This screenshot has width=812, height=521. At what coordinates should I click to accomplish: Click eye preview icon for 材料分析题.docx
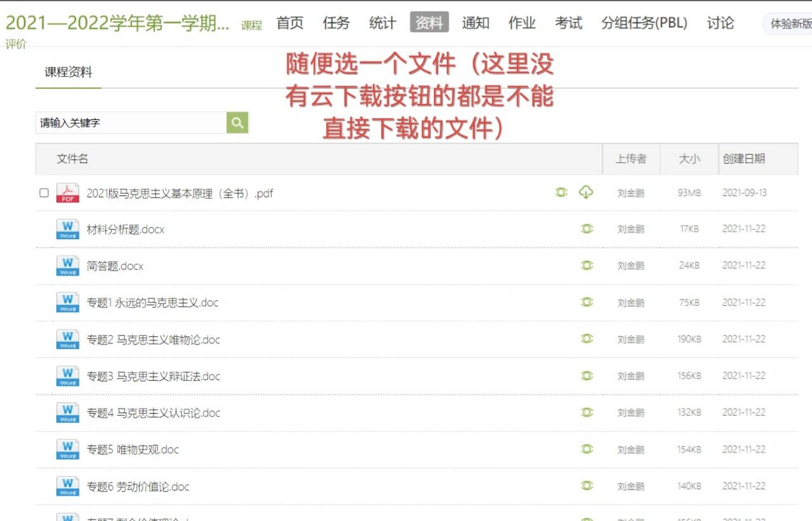(587, 229)
